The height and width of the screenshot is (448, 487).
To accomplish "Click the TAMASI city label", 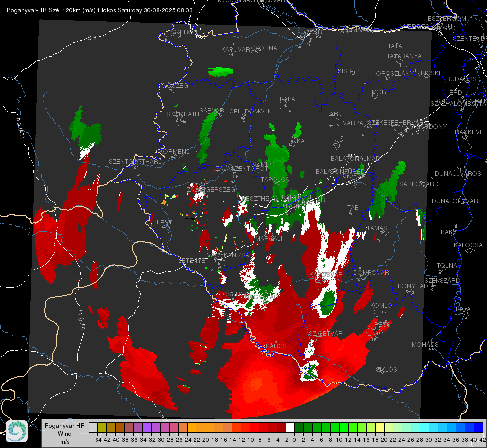I will (378, 228).
